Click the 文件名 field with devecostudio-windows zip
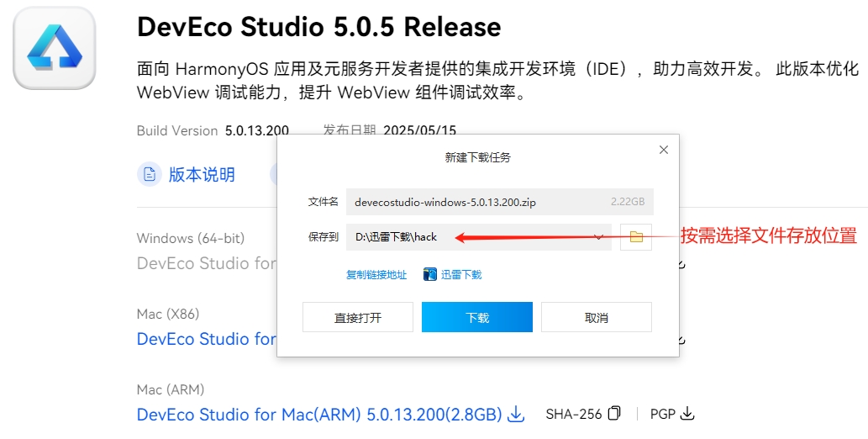868x439 pixels. (x=500, y=202)
